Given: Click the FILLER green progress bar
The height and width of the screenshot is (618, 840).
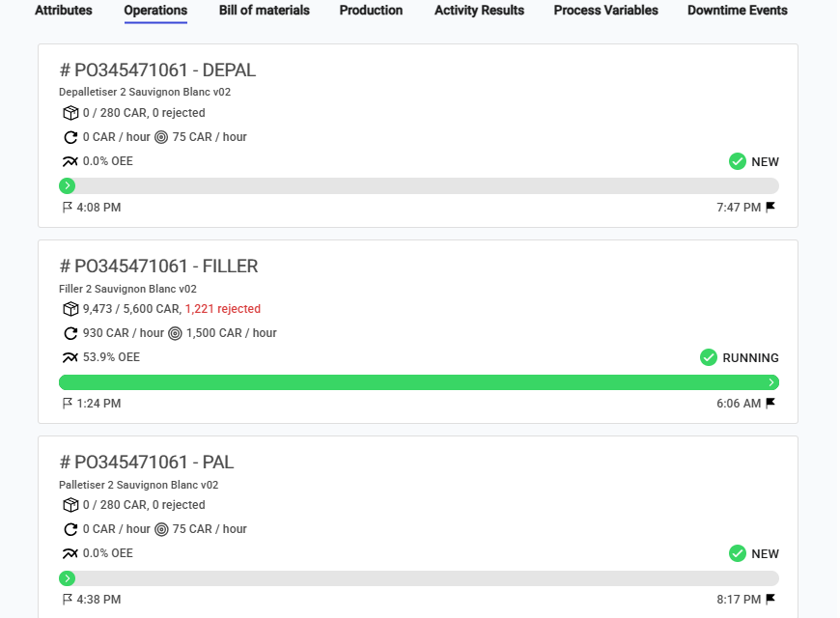Looking at the screenshot, I should point(419,382).
